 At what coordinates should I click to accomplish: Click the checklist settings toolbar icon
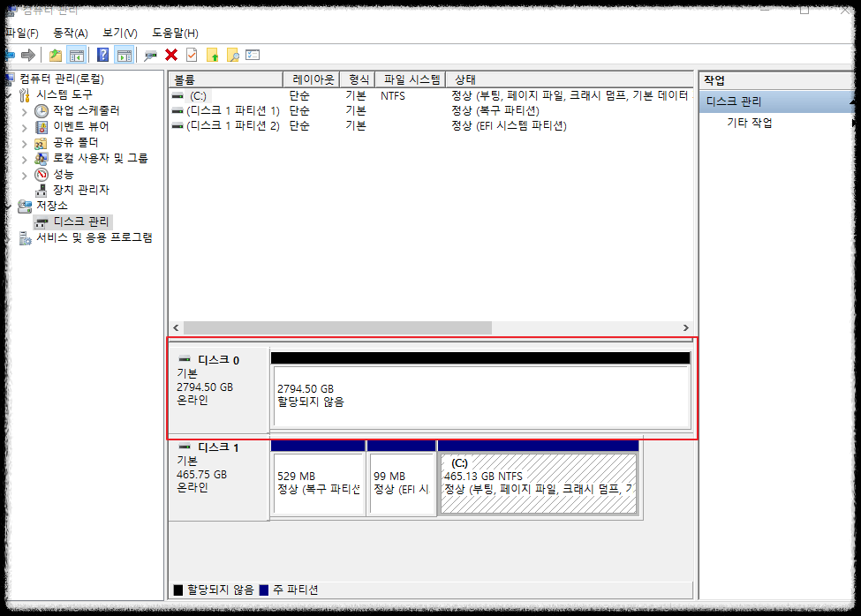pyautogui.click(x=253, y=55)
